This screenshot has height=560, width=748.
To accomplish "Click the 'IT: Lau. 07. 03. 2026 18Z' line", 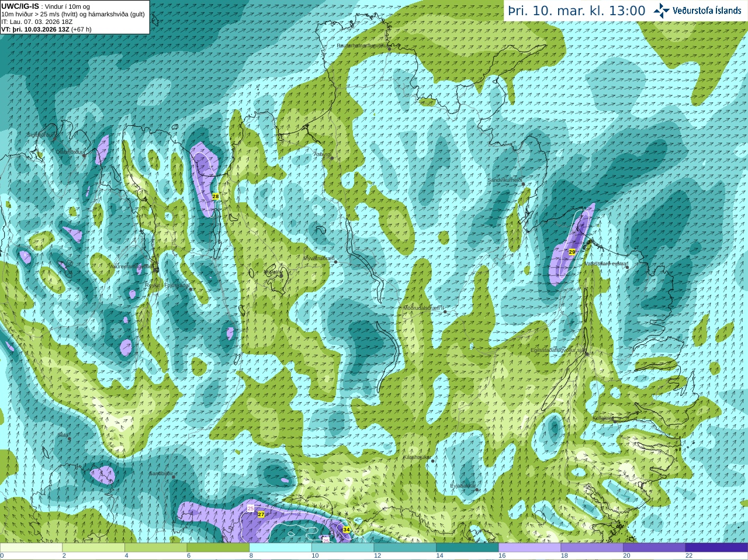I will [x=37, y=22].
